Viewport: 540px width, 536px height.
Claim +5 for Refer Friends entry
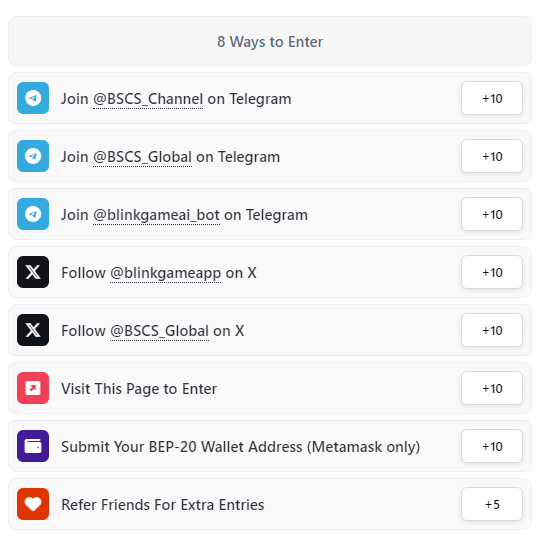pyautogui.click(x=492, y=504)
